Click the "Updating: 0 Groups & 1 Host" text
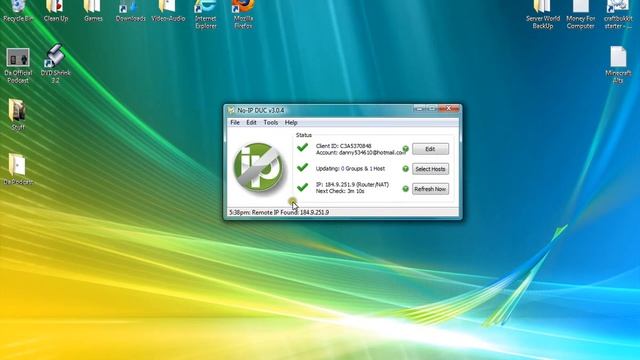 point(350,168)
